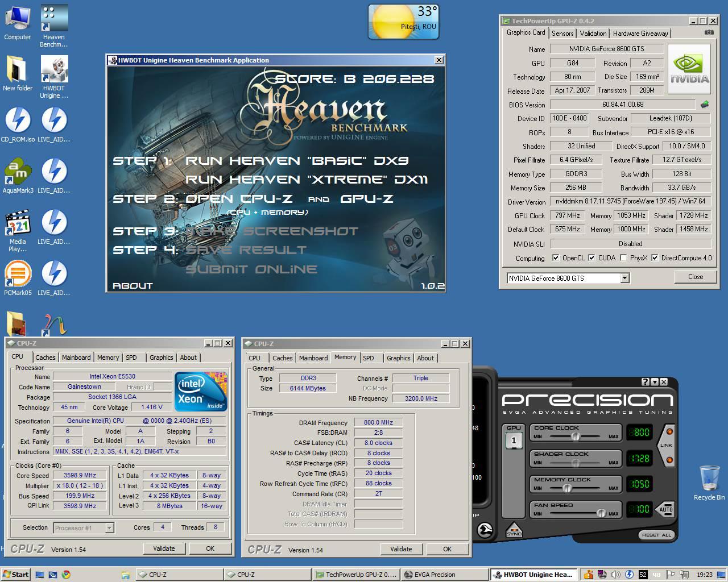
Task: Click the GPU-Z screenshot camera icon
Action: tap(709, 32)
